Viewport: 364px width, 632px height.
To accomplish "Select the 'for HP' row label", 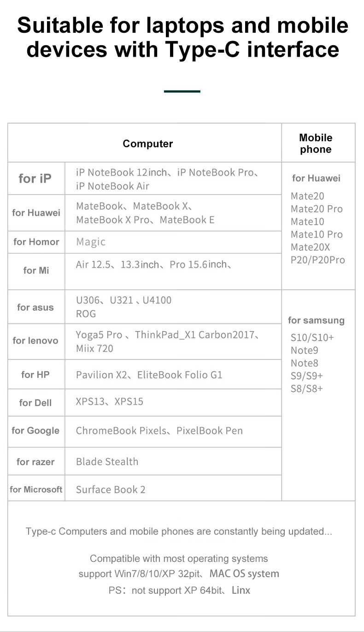I will pyautogui.click(x=35, y=375).
